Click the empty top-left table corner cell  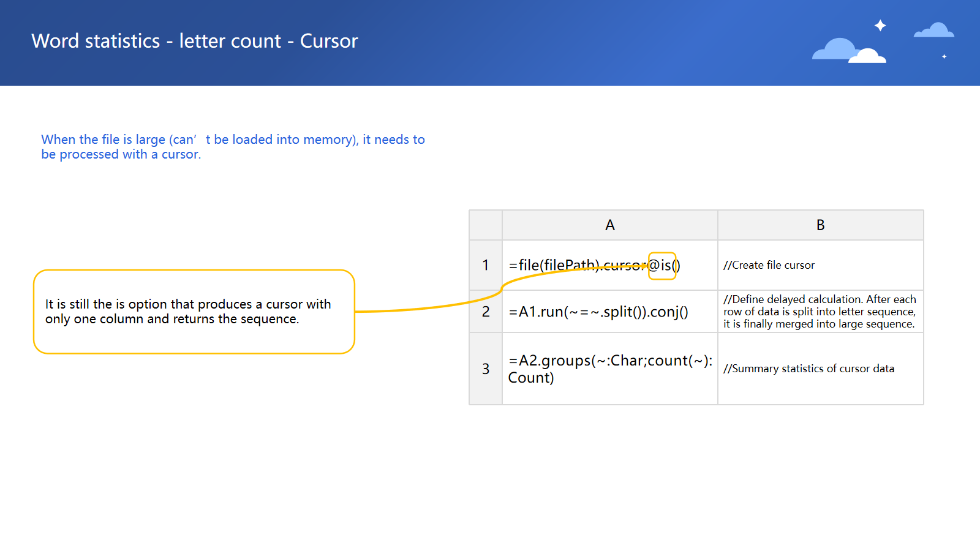pyautogui.click(x=486, y=225)
